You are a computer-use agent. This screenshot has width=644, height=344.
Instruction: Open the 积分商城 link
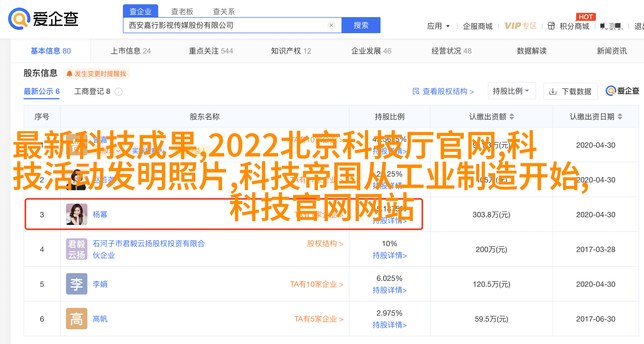click(575, 26)
